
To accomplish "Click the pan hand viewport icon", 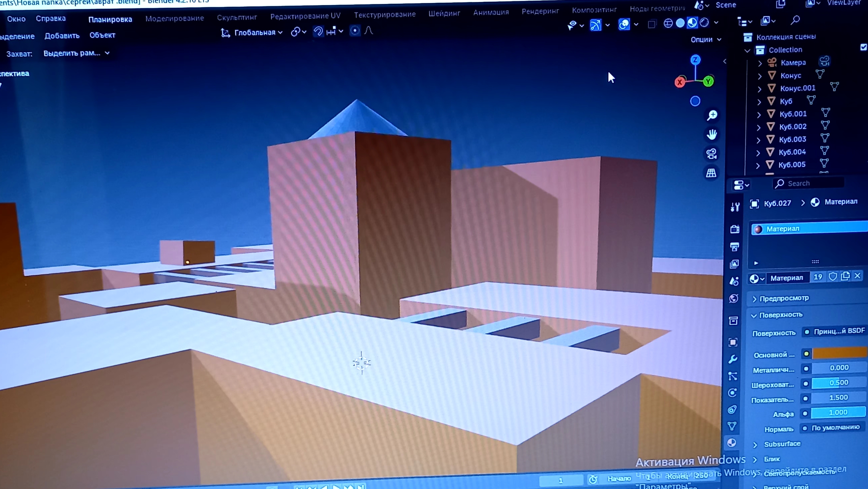I will tap(712, 134).
